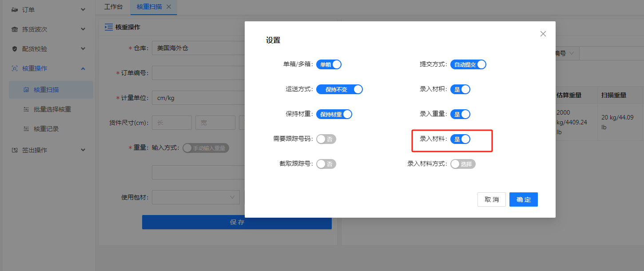The image size is (644, 271).
Task: Expand the 配货校验 sidebar menu
Action: (83, 48)
